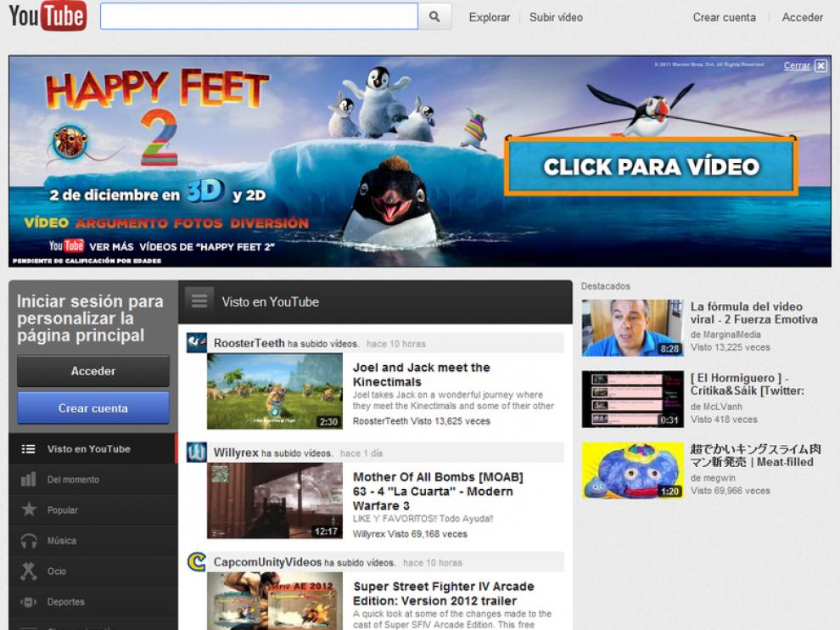The image size is (840, 630).
Task: Open the Willyrex channel name link
Action: (x=236, y=453)
